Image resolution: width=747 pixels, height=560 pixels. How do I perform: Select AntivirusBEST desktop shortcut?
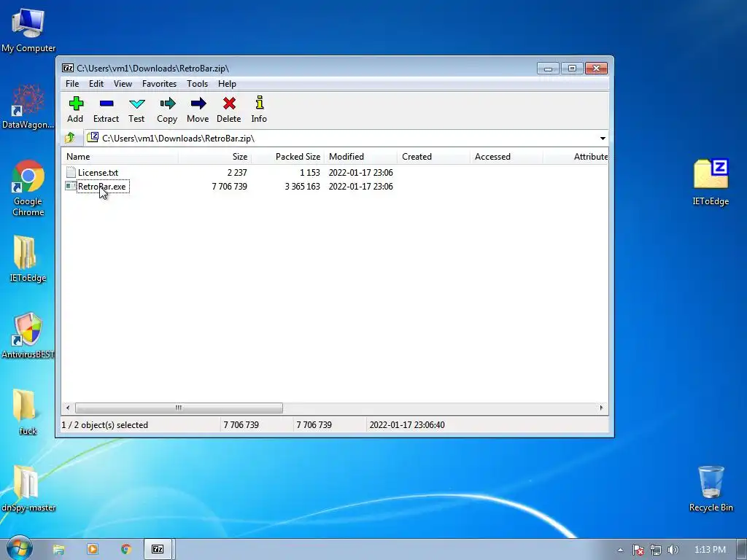click(x=28, y=335)
